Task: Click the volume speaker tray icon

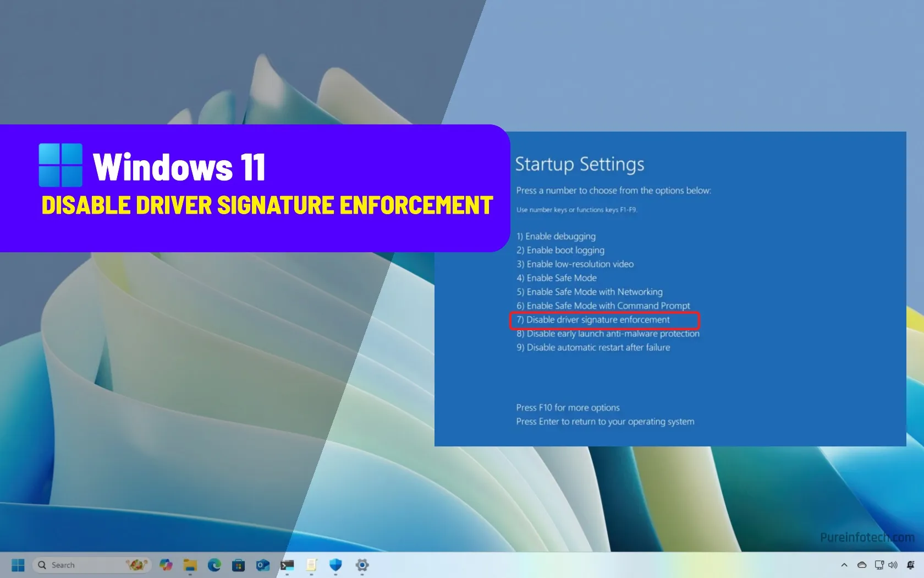Action: tap(893, 565)
